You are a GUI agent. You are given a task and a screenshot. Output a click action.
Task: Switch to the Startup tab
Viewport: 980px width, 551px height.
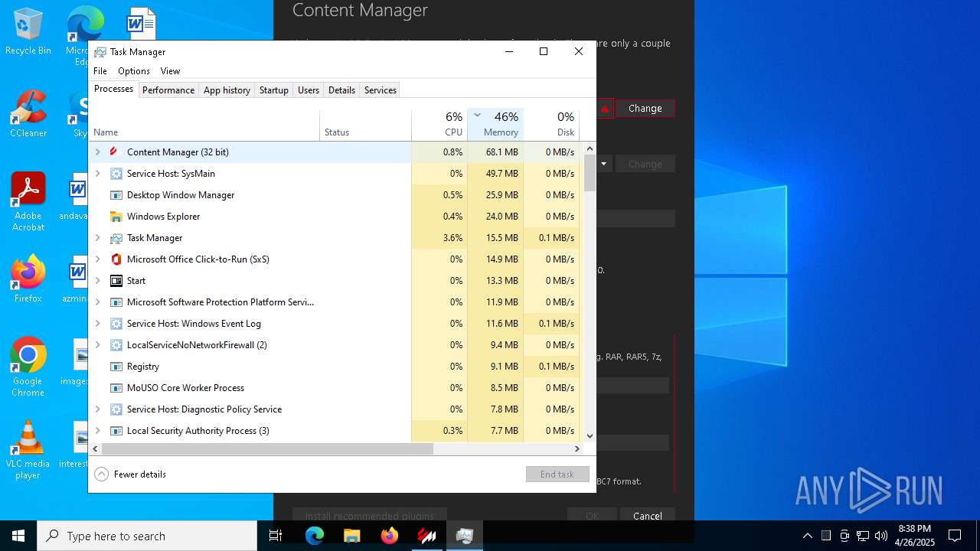[x=273, y=90]
